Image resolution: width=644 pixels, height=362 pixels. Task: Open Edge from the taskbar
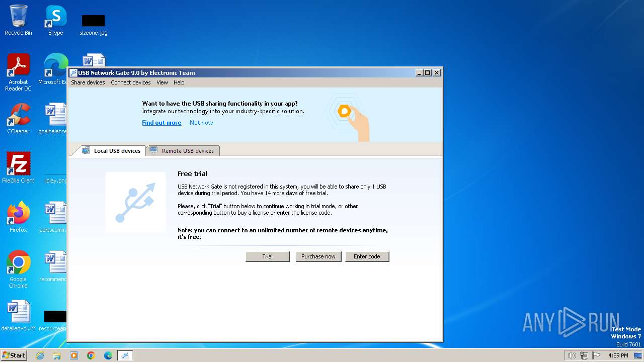[x=108, y=355]
